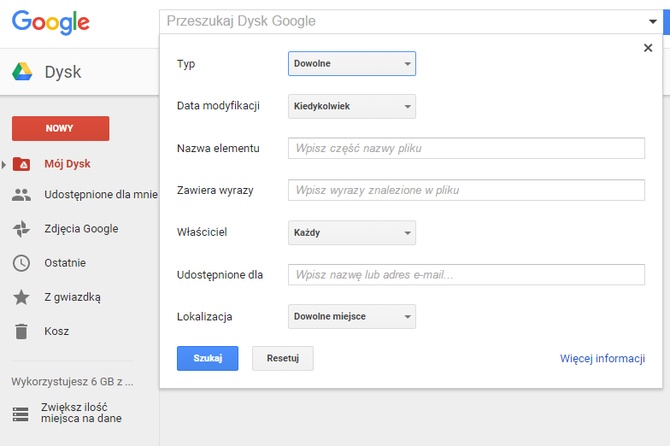This screenshot has height=446, width=670.
Task: Click the Mój Dysk folder icon
Action: (x=22, y=165)
